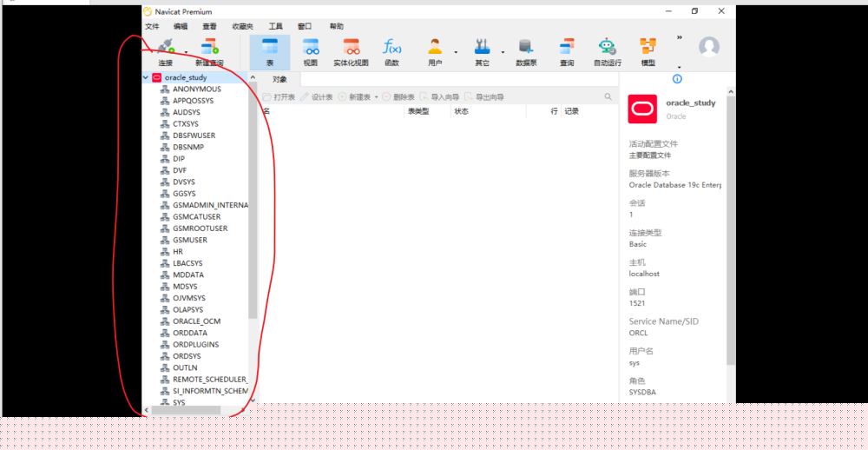Image resolution: width=868 pixels, height=450 pixels.
Task: Select the 视图 (View) toolbar icon
Action: tap(310, 50)
